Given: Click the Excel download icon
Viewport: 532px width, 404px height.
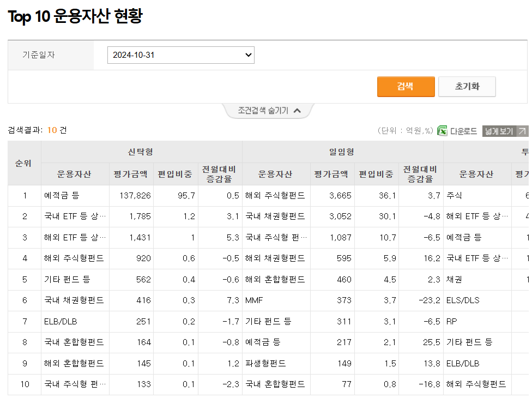Looking at the screenshot, I should tap(442, 131).
